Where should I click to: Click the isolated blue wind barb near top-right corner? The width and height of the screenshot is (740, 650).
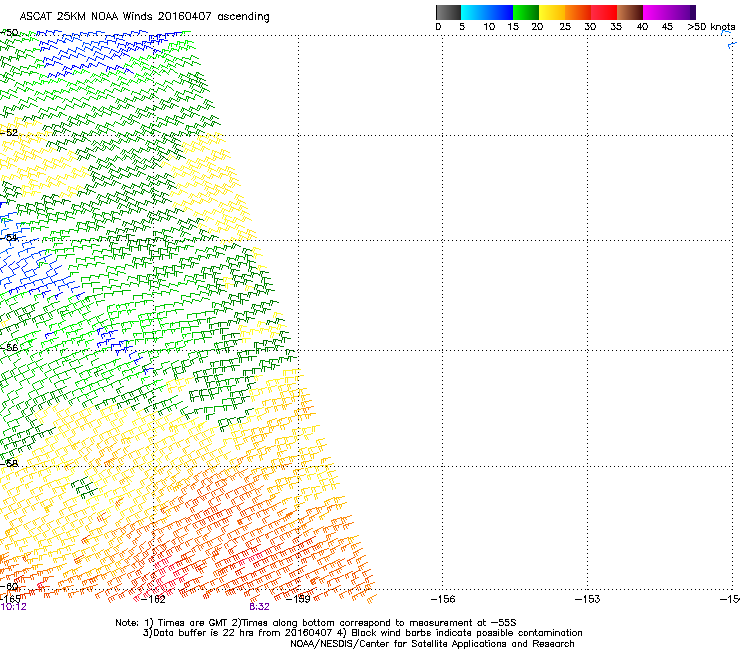(732, 45)
